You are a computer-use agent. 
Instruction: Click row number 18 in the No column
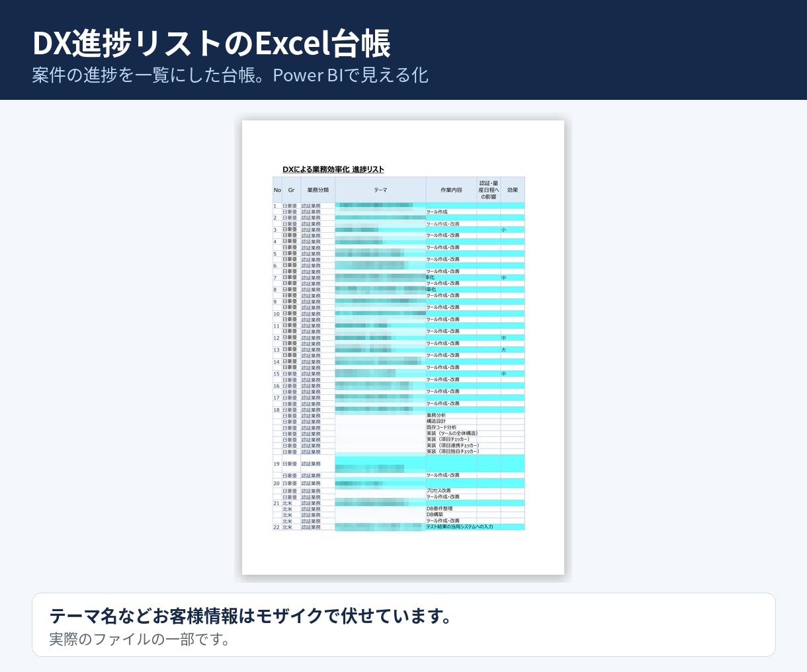tap(277, 410)
